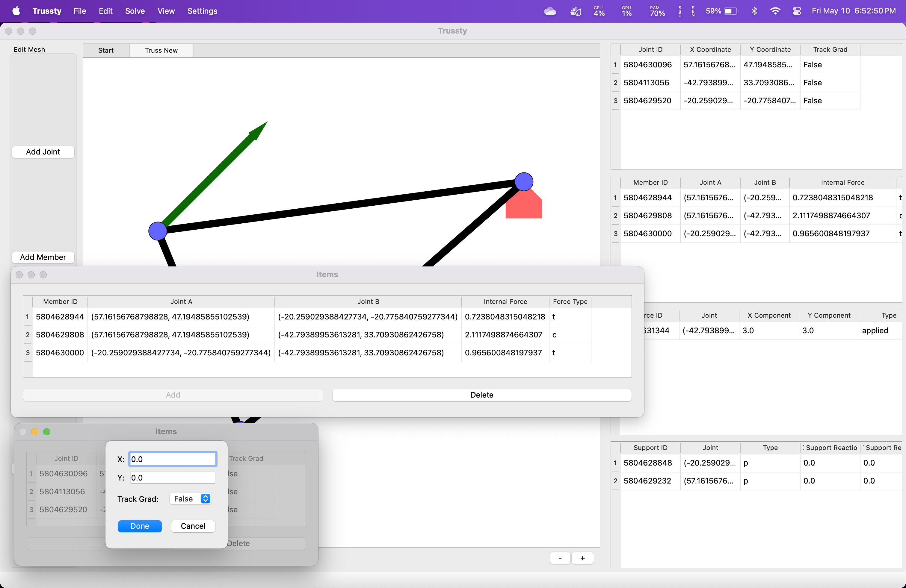Select the blue joint above the red support
The width and height of the screenshot is (906, 588).
point(524,181)
